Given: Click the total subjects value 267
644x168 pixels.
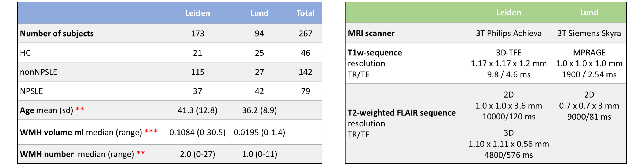Looking at the screenshot, I should click(305, 34).
